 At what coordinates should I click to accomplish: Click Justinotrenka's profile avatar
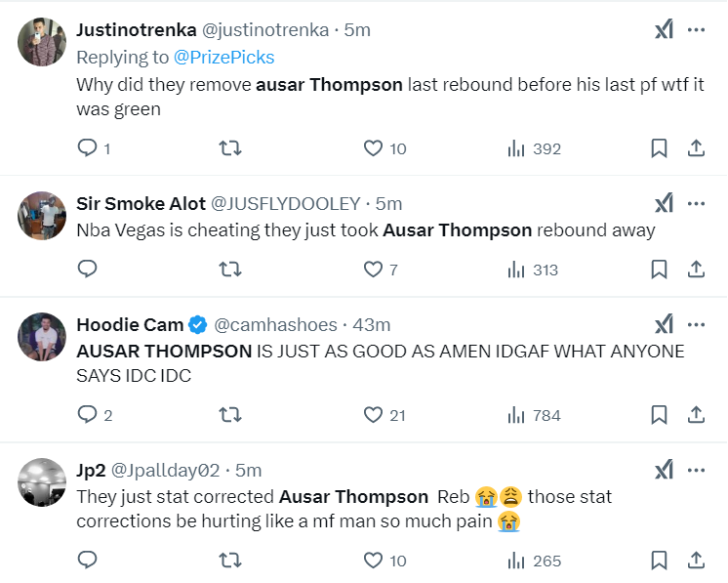[41, 42]
